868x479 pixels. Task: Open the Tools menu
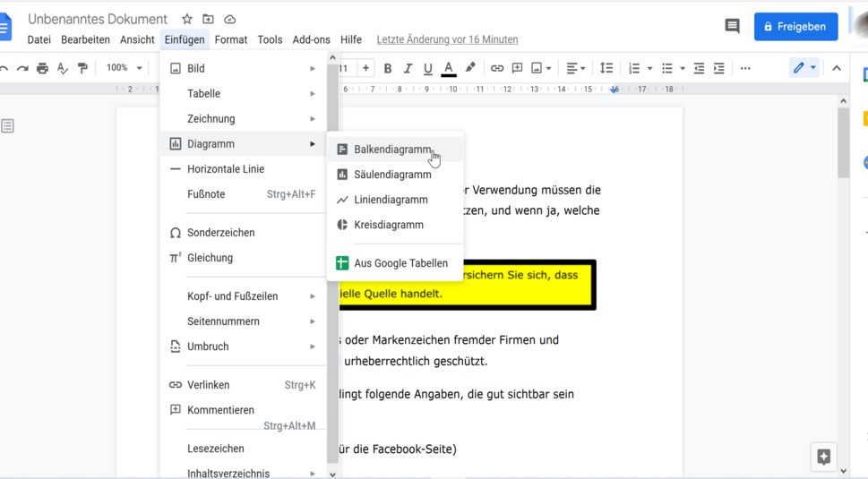click(270, 39)
